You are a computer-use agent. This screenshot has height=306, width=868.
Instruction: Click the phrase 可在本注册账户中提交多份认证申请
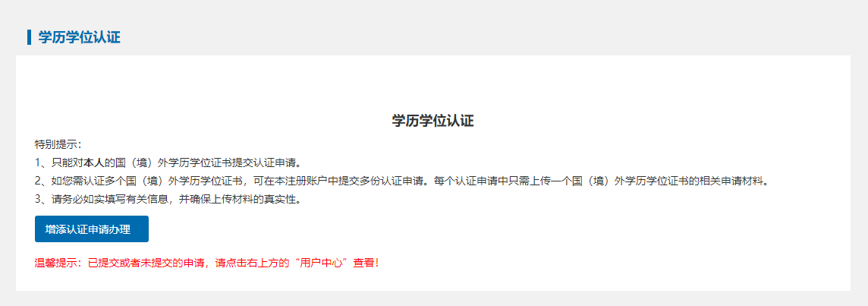click(338, 181)
